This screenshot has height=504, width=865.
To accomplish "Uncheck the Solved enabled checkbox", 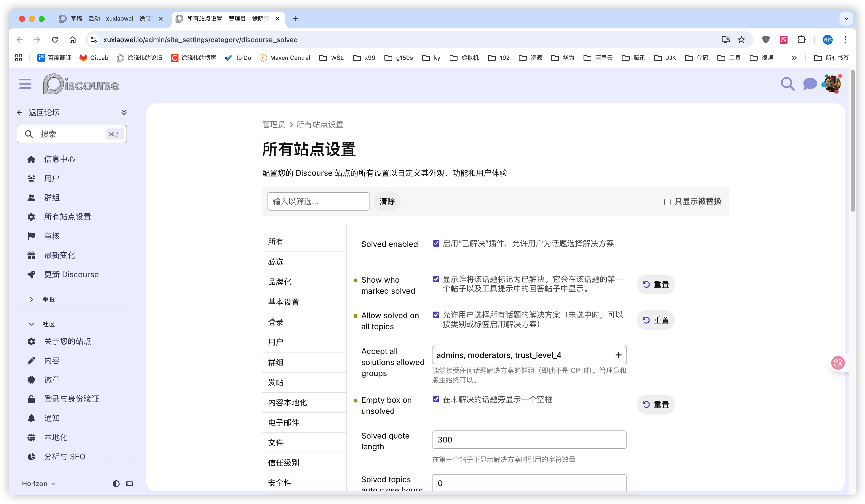I will click(436, 244).
